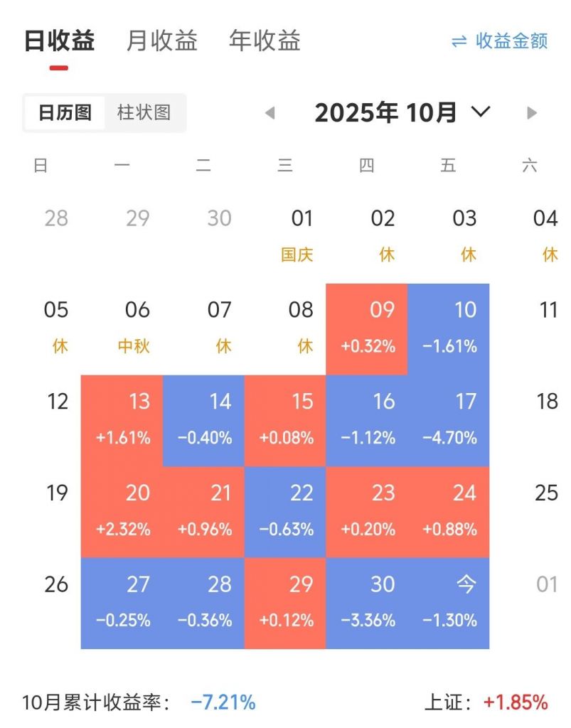571x728 pixels.
Task: Toggle to 日历图 calendar view
Action: [64, 112]
